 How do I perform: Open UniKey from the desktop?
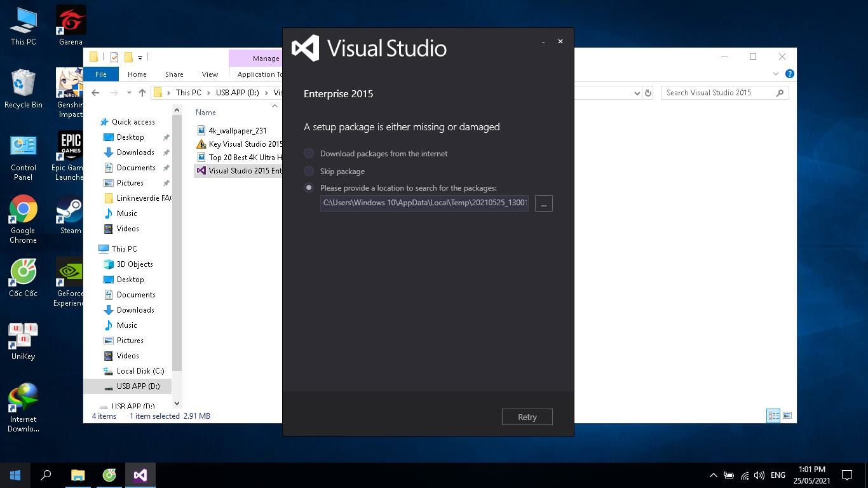(23, 335)
